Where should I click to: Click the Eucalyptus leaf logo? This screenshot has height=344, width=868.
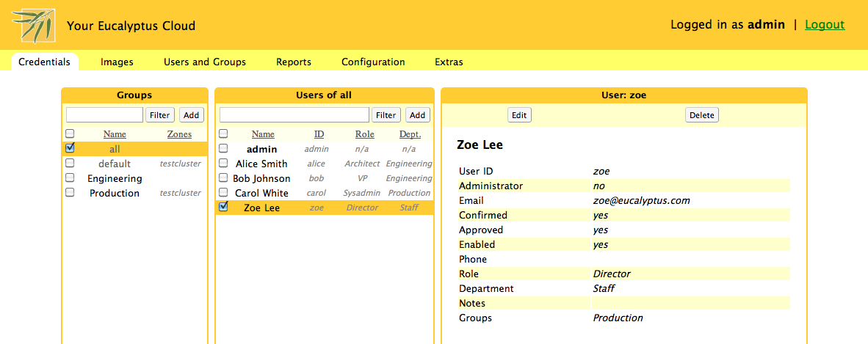[33, 26]
